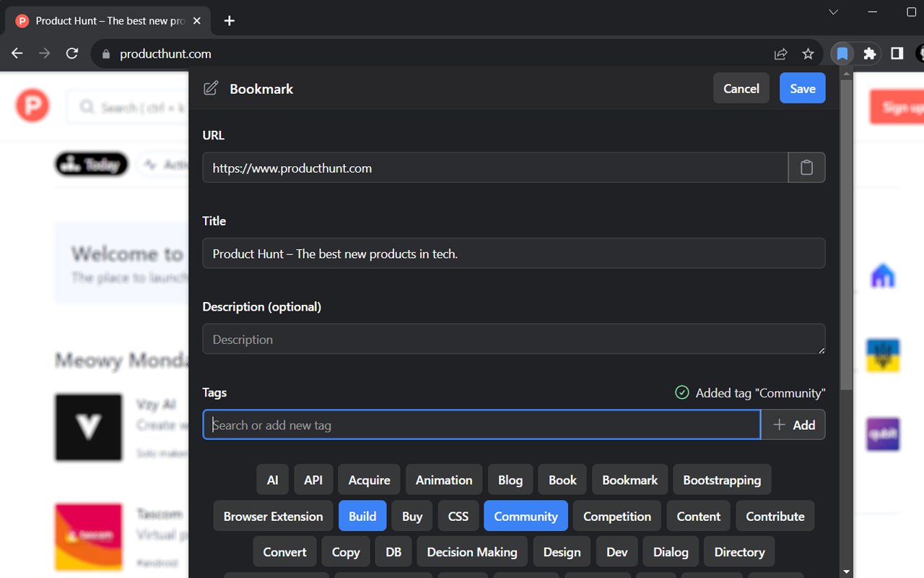This screenshot has width=924, height=578.
Task: Deselect the Community tag
Action: point(526,516)
